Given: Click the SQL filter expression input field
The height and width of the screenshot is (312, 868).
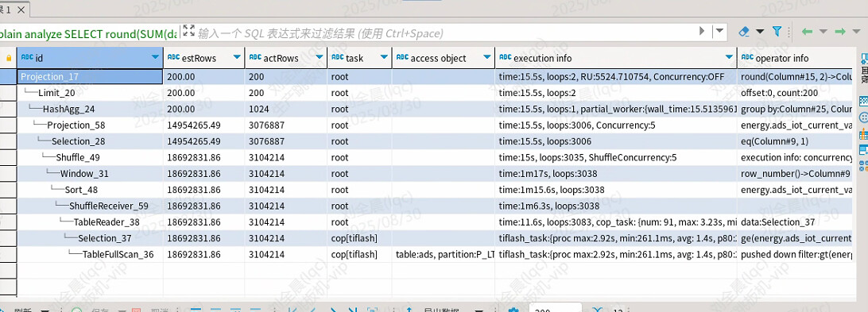Looking at the screenshot, I should tap(446, 33).
